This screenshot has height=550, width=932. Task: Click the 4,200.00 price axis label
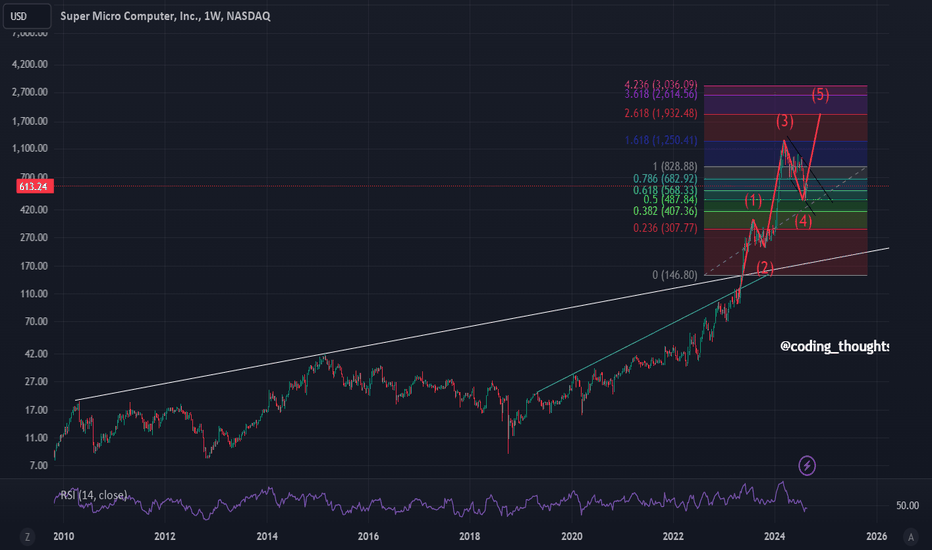(30, 64)
